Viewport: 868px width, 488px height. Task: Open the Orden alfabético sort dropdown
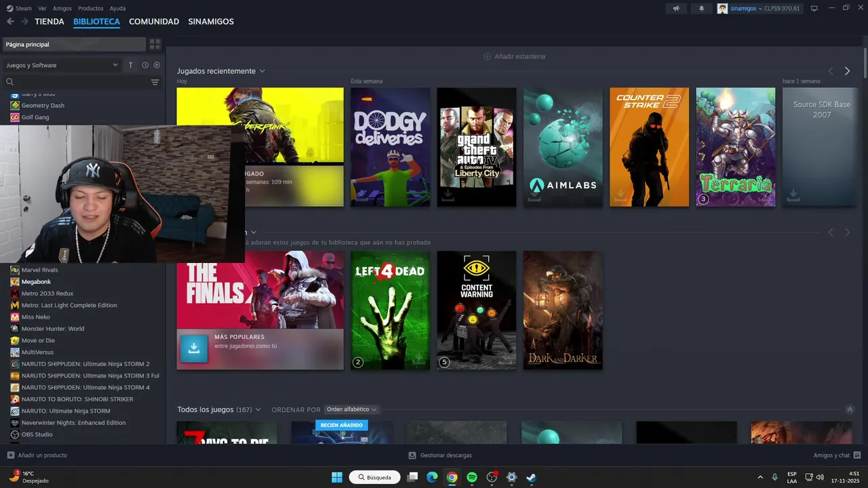pyautogui.click(x=351, y=409)
